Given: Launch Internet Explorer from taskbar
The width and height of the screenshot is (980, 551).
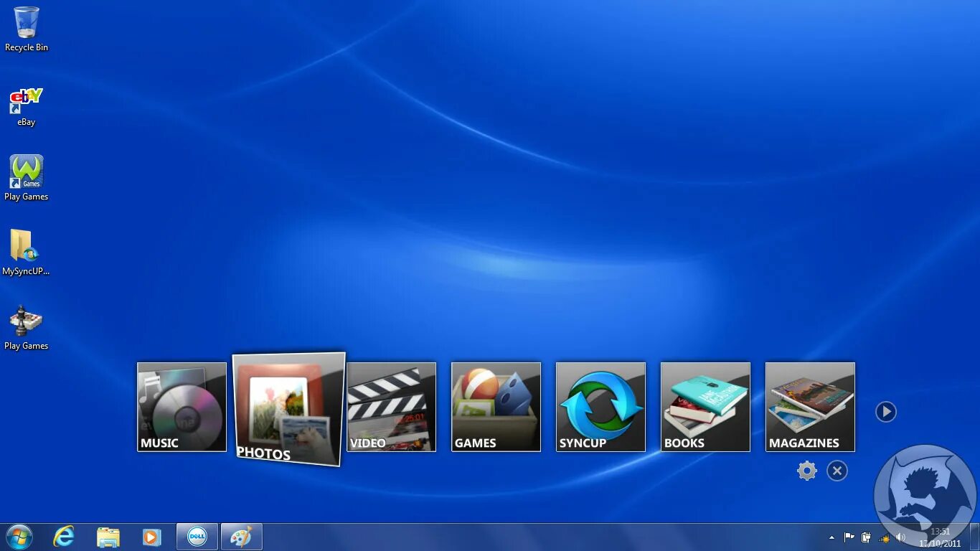Looking at the screenshot, I should [64, 537].
